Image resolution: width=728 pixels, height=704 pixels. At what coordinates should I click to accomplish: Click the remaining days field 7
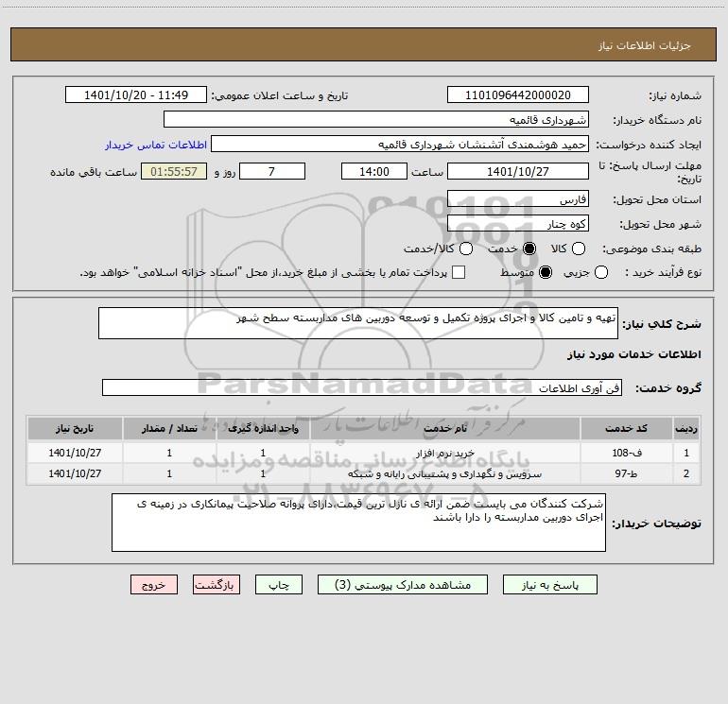272,171
